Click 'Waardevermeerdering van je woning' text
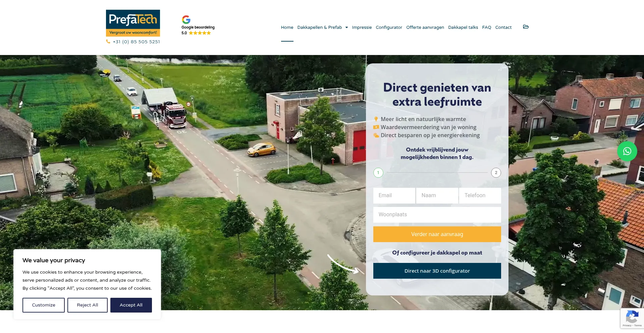Viewport: 644px width, 333px height. tap(428, 127)
